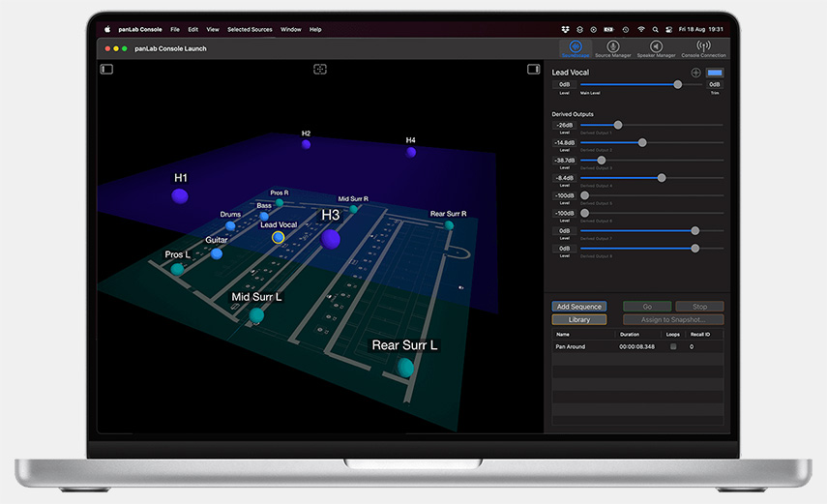Toggle the right sidebar panel icon
The width and height of the screenshot is (827, 504).
(533, 69)
